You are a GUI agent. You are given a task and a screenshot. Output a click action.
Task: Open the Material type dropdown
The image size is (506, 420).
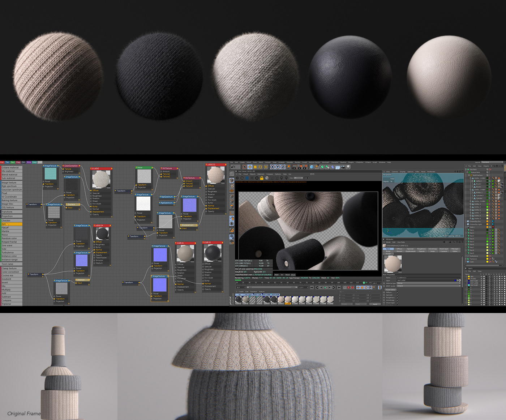[x=429, y=283]
